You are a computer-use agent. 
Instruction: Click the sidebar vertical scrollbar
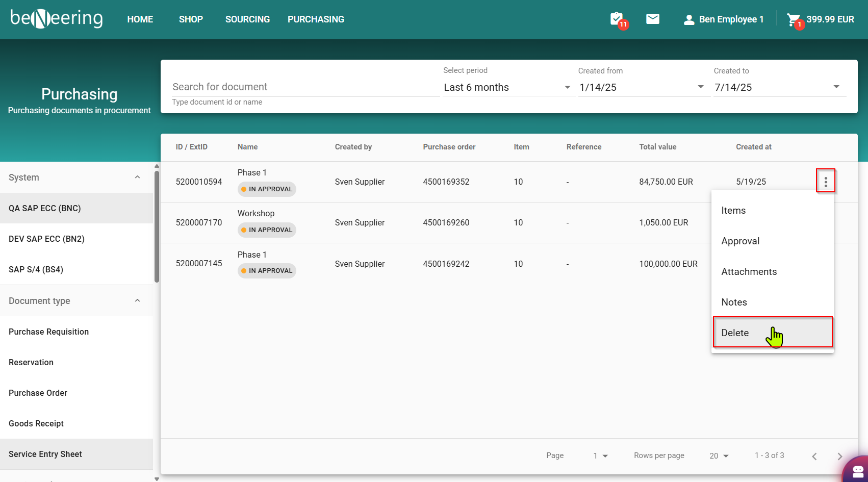click(157, 227)
